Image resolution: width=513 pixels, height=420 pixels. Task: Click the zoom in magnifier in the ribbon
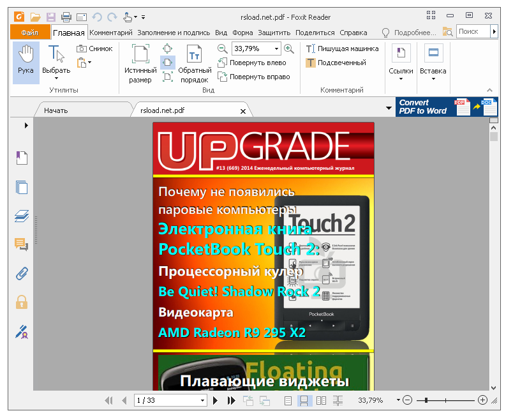[x=289, y=49]
